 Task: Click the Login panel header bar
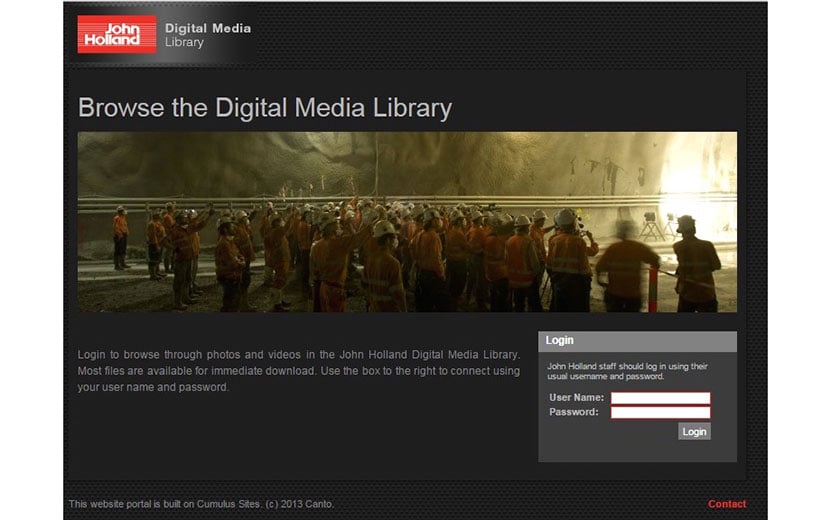[637, 341]
